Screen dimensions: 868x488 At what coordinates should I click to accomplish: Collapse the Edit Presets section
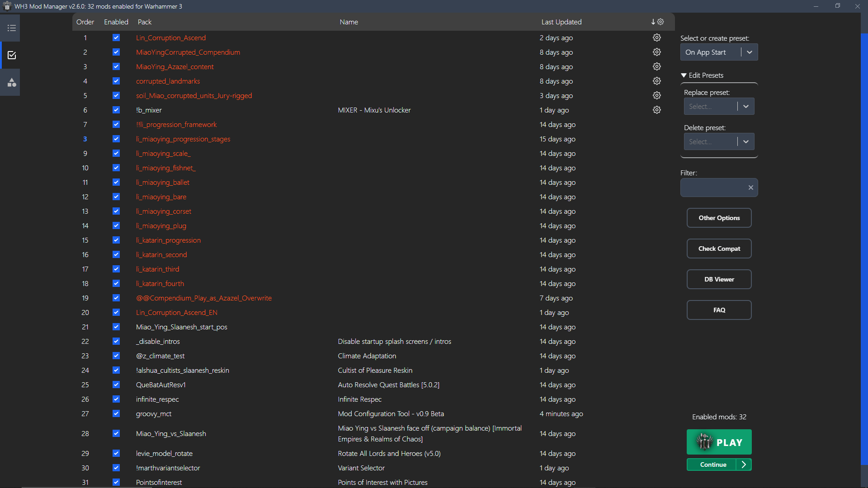702,75
